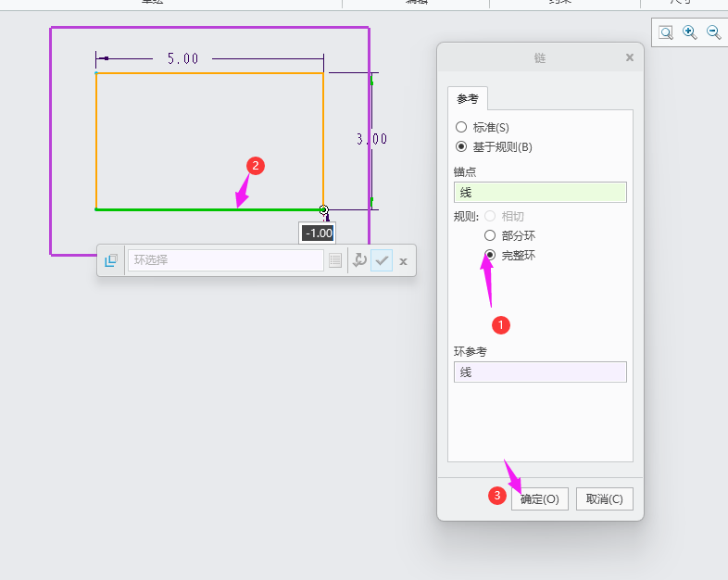This screenshot has height=580, width=728.
Task: Click the offset-edge copy icon in mini toolbar
Action: (111, 261)
